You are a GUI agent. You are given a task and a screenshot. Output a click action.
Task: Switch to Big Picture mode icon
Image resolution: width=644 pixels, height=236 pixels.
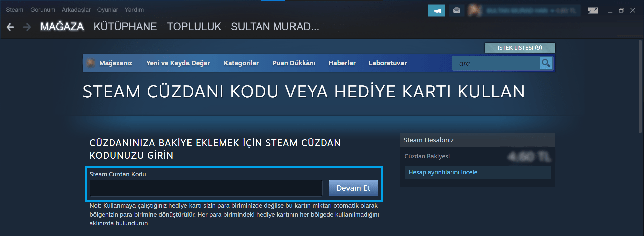pos(593,10)
